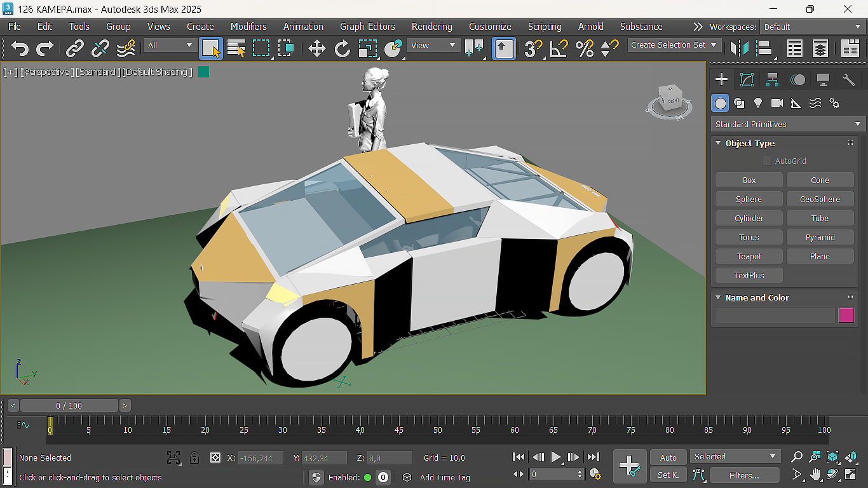Enable the AutoGrid checkbox
Image resolution: width=868 pixels, height=488 pixels.
tap(767, 161)
